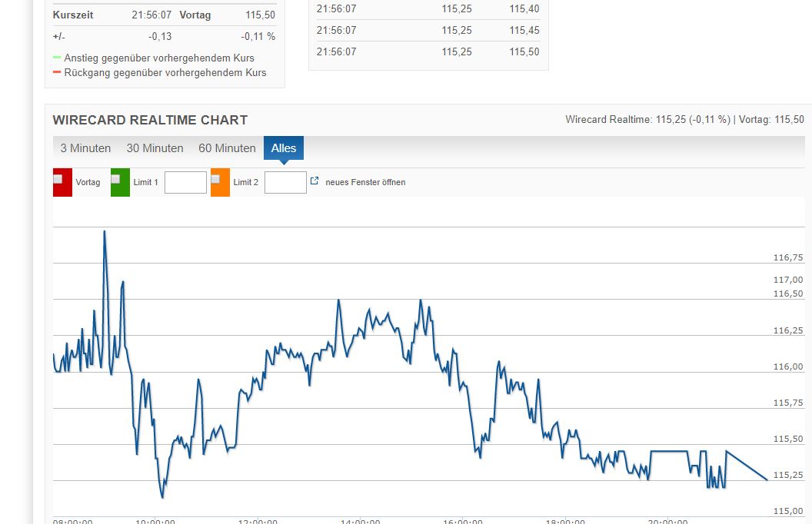Click the green Anstieg legend marker

tap(56, 57)
